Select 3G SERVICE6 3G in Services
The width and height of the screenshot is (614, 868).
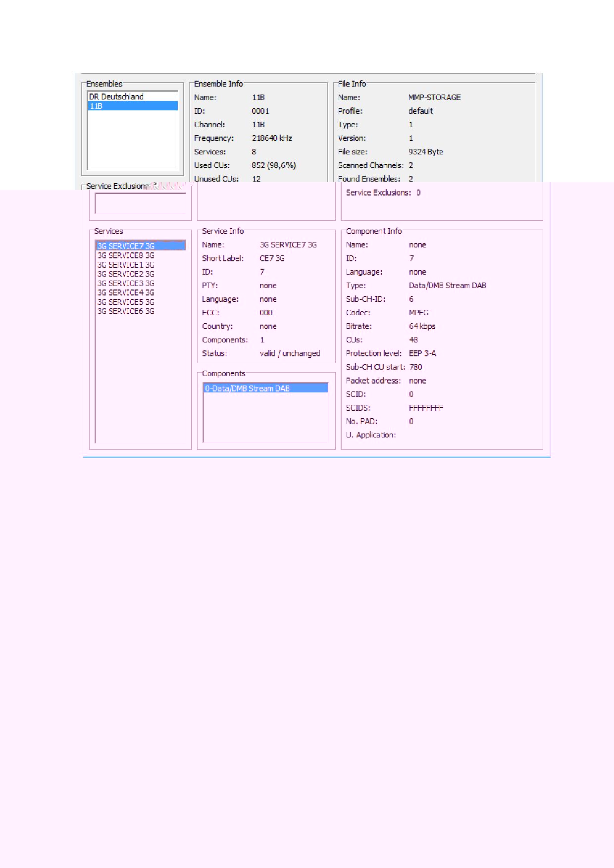126,311
